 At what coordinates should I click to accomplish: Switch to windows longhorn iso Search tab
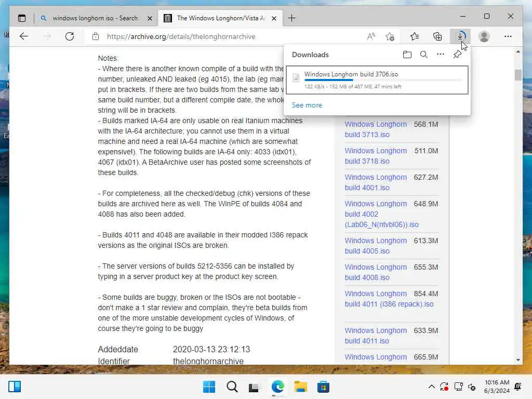coord(95,18)
